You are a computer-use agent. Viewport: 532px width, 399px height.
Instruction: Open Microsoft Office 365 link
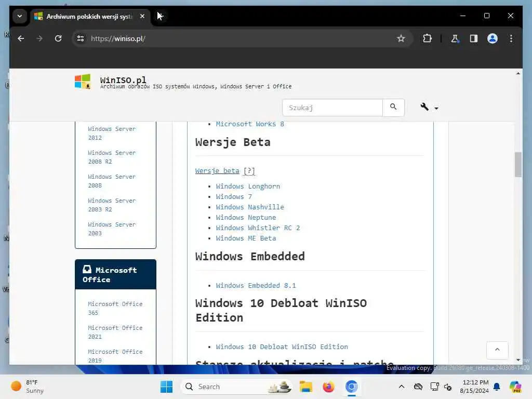[x=115, y=309]
